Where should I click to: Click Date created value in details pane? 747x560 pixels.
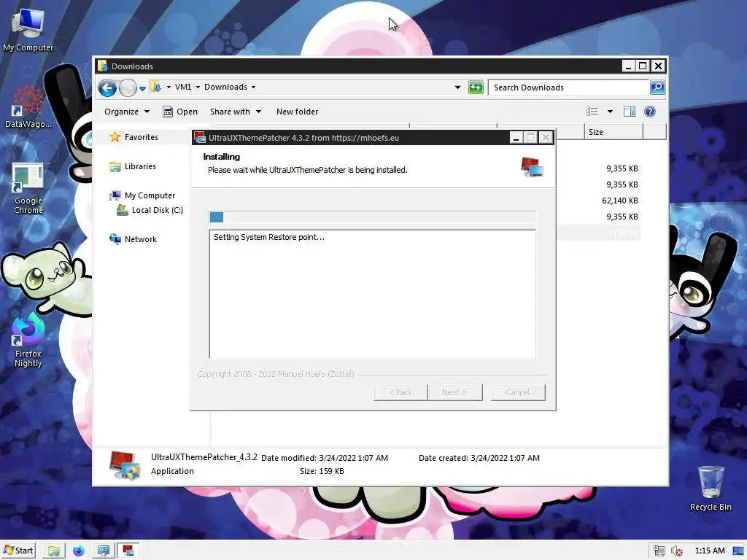(505, 458)
